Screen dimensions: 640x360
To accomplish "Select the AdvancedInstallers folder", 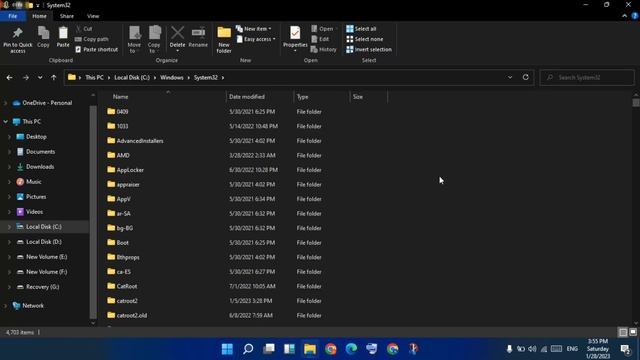I will click(x=140, y=141).
